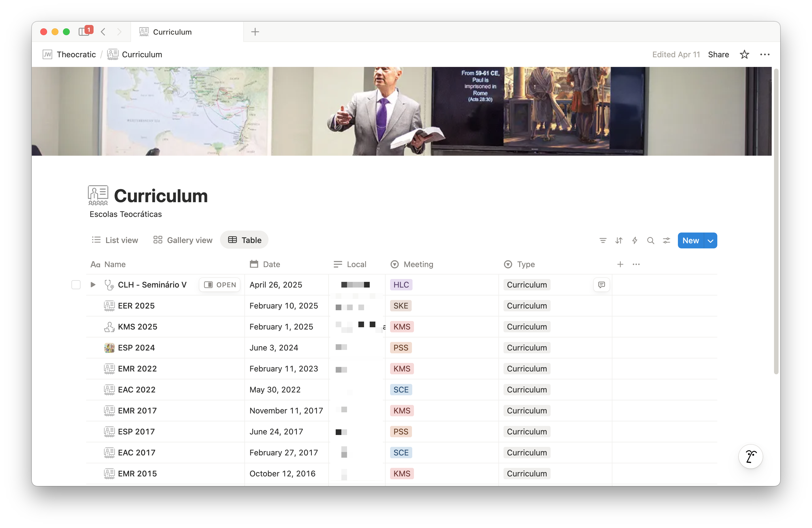Click the OPEN button on CLH row

click(x=220, y=285)
